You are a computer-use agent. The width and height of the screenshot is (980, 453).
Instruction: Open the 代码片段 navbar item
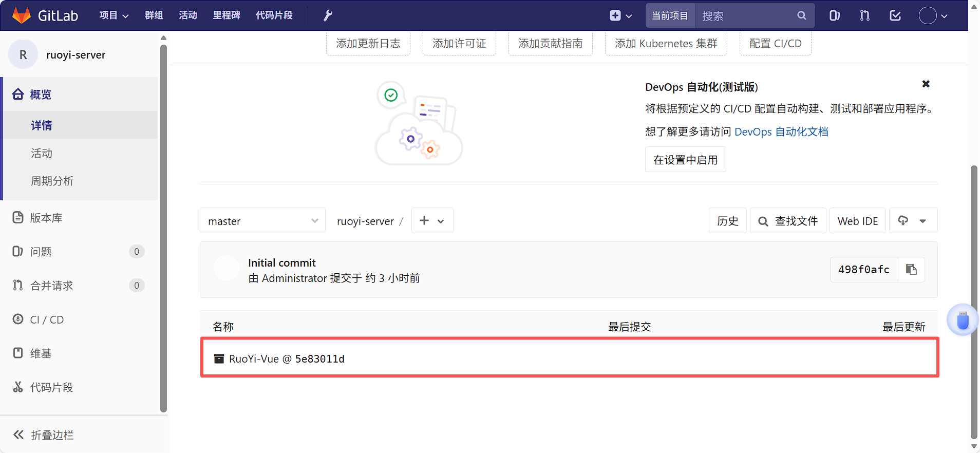point(274,15)
